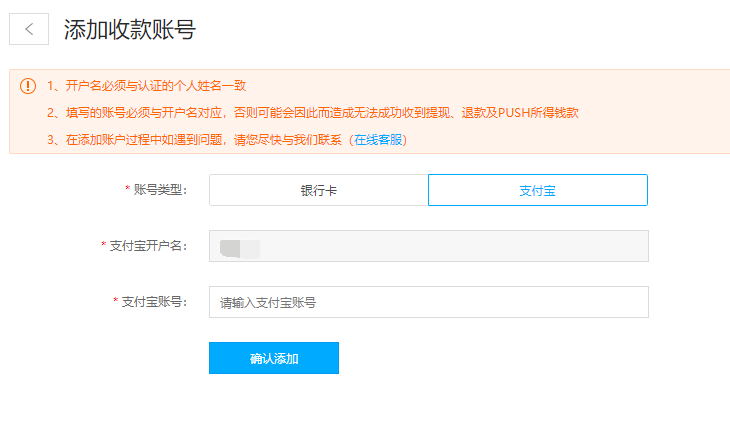Click the red asterisk beside 支付宝账号
The width and height of the screenshot is (730, 440).
coord(115,302)
